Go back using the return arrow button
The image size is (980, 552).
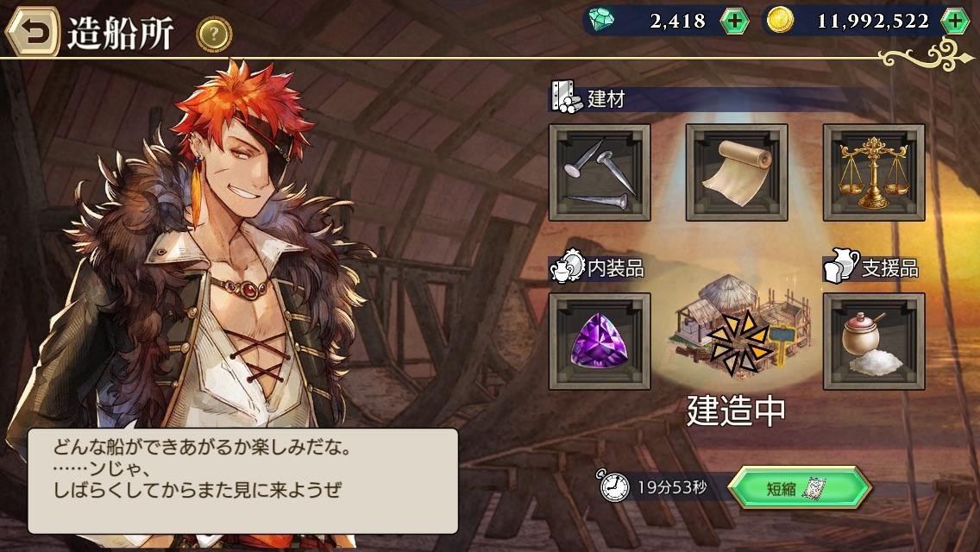coord(33,31)
